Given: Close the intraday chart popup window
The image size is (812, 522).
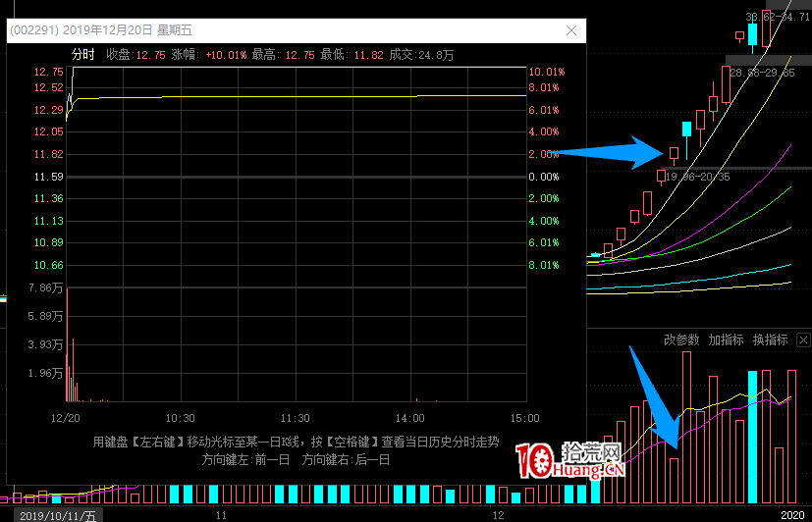Looking at the screenshot, I should click(x=571, y=30).
